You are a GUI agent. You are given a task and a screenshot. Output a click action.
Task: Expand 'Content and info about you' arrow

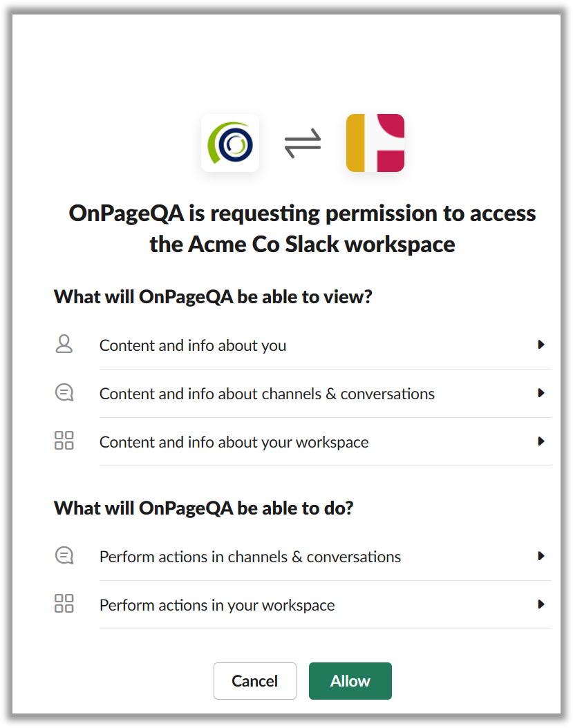541,345
